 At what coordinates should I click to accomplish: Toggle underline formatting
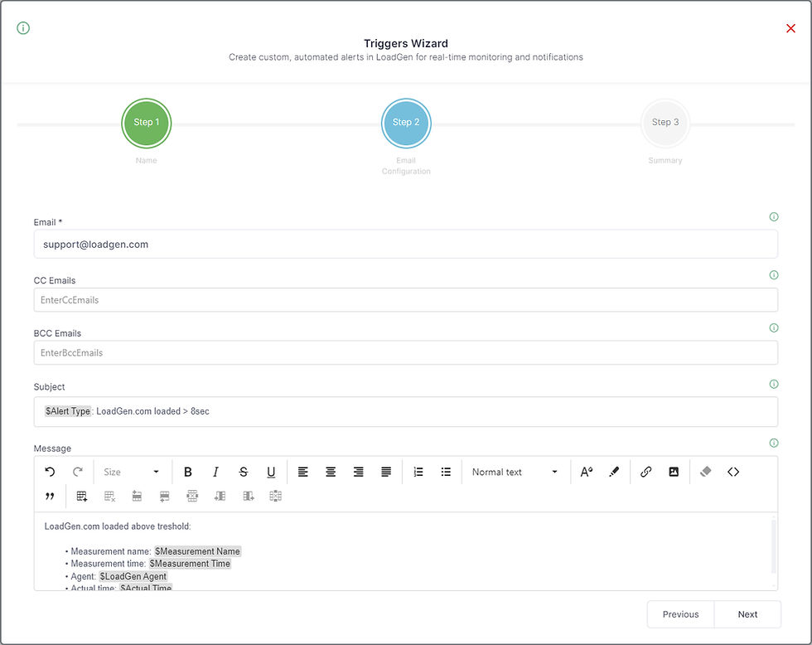coord(271,471)
